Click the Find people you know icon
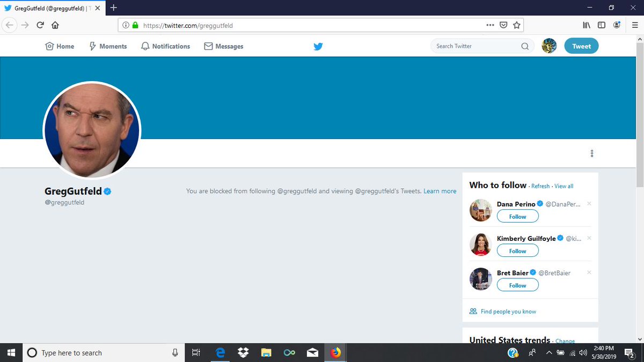Image resolution: width=644 pixels, height=362 pixels. [473, 311]
